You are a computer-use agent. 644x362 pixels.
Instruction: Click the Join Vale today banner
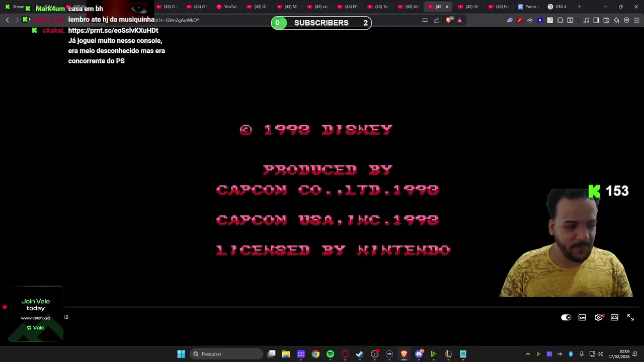[x=36, y=314]
